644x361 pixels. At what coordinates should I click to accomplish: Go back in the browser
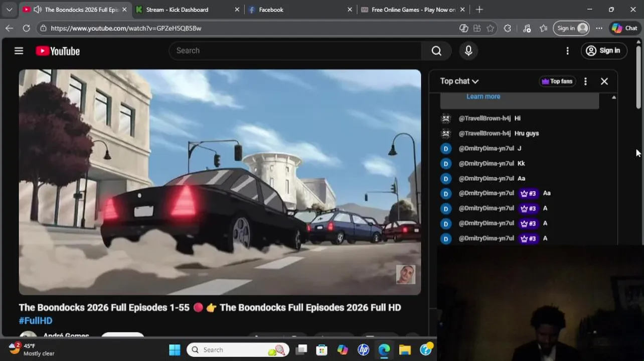click(9, 28)
